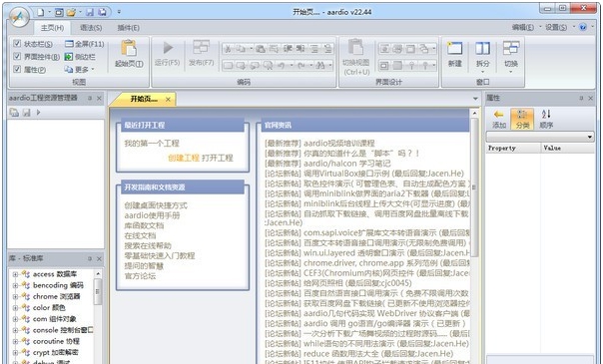This screenshot has height=364, width=603.
Task: Click the 全屏(F11) fullscreen icon
Action: click(69, 44)
